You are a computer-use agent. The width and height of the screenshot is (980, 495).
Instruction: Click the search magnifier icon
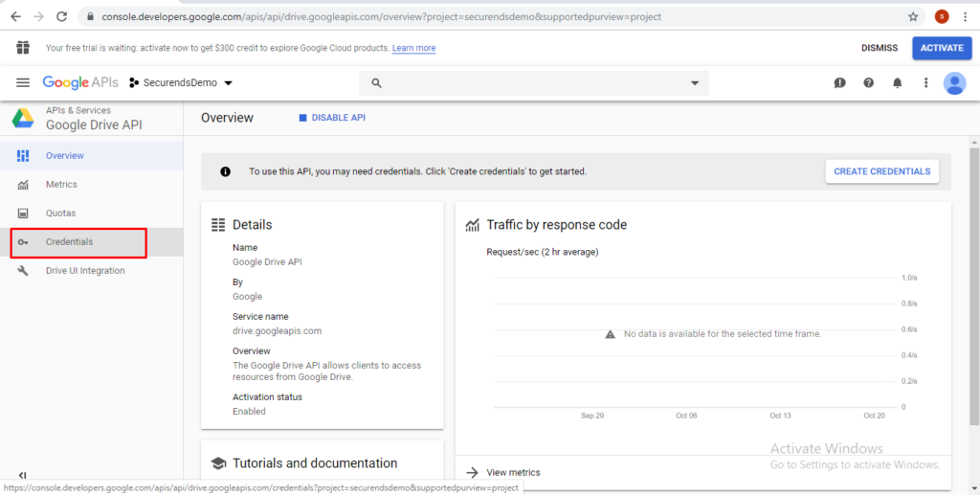(x=376, y=83)
